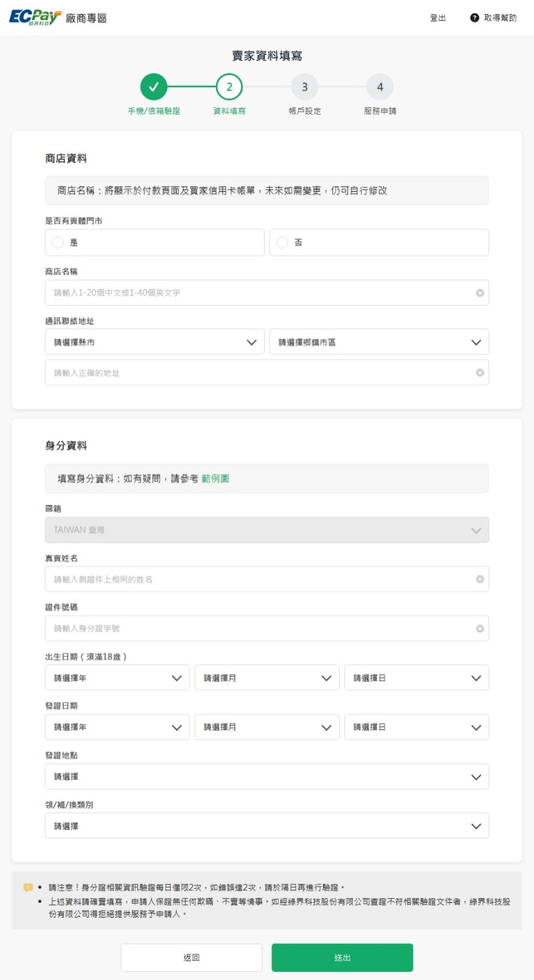Clear the 真實姓名 field with X icon

(480, 579)
